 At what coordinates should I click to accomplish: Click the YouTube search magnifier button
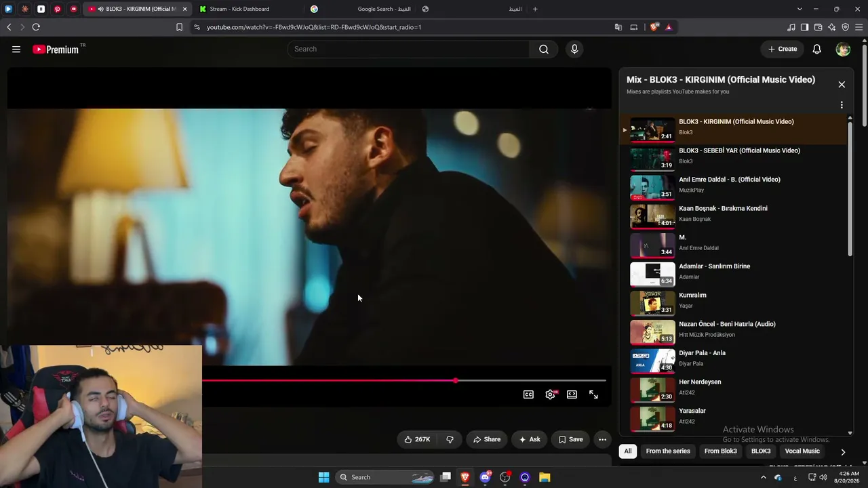[544, 49]
